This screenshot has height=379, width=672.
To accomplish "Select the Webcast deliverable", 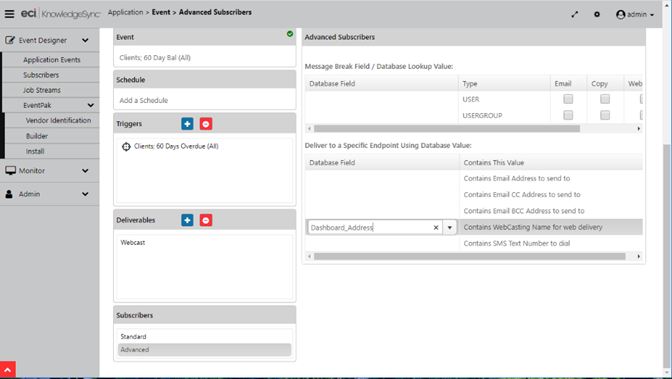I will click(133, 243).
